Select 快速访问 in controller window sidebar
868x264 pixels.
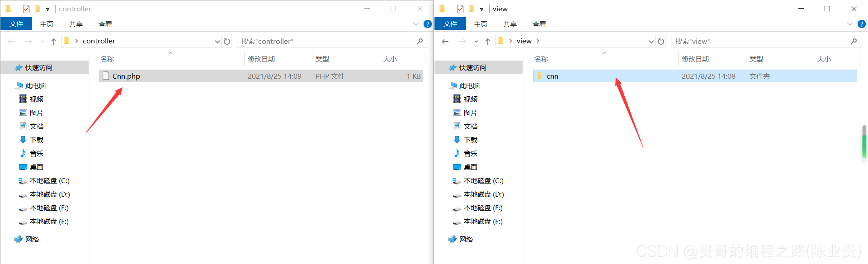[x=44, y=68]
